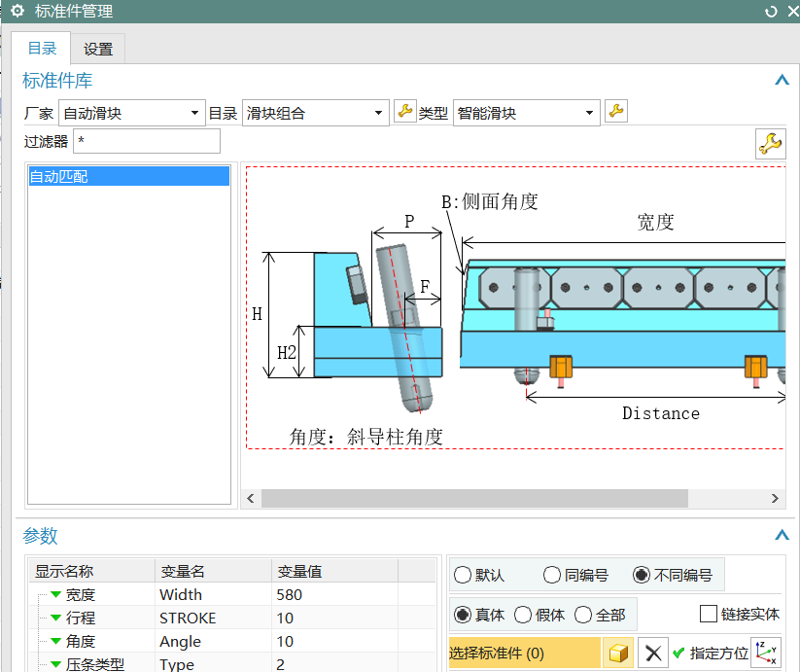Screen dimensions: 800x672
Task: Select the 默认 radio button
Action: (x=463, y=575)
